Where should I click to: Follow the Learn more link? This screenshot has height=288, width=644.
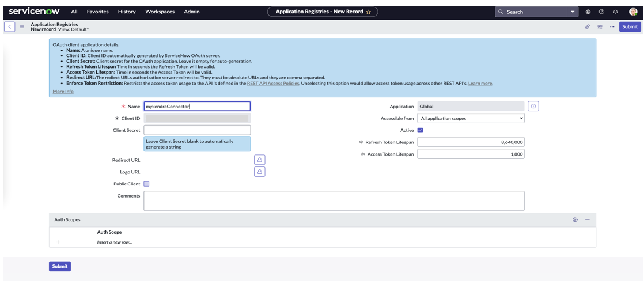pyautogui.click(x=480, y=83)
